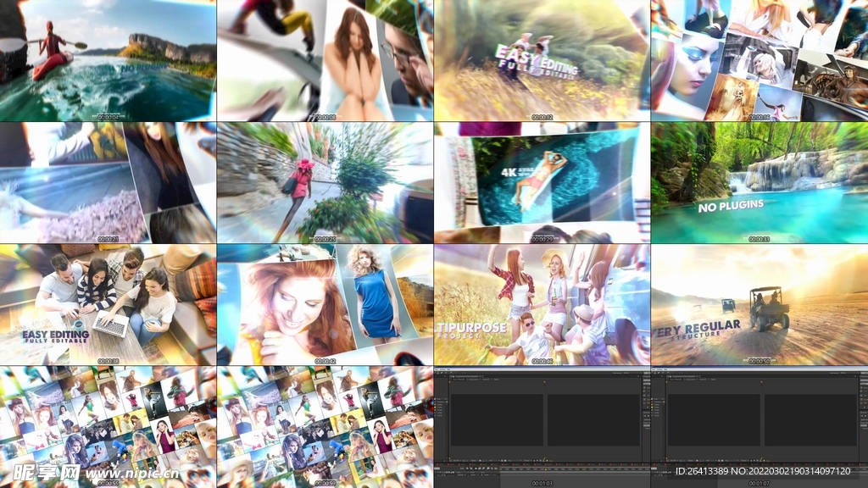Image resolution: width=868 pixels, height=488 pixels.
Task: Open the friends around laptop thumbnail
Action: pos(108,305)
